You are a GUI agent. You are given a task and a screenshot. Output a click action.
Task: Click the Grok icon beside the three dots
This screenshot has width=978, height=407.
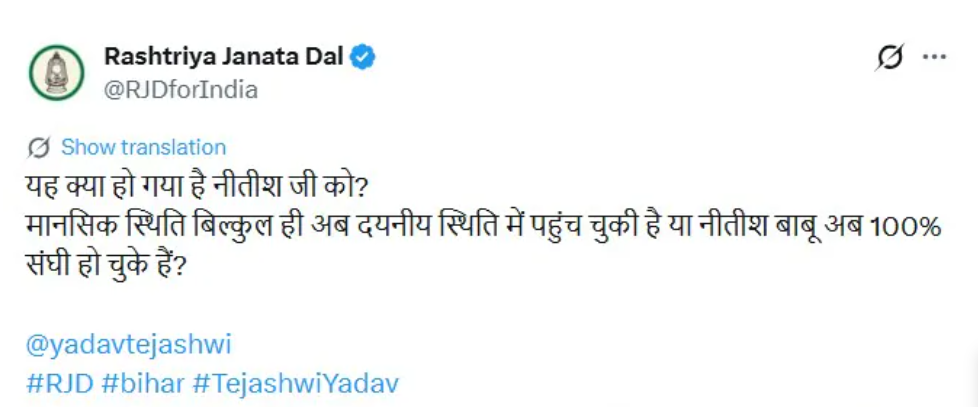pyautogui.click(x=887, y=57)
